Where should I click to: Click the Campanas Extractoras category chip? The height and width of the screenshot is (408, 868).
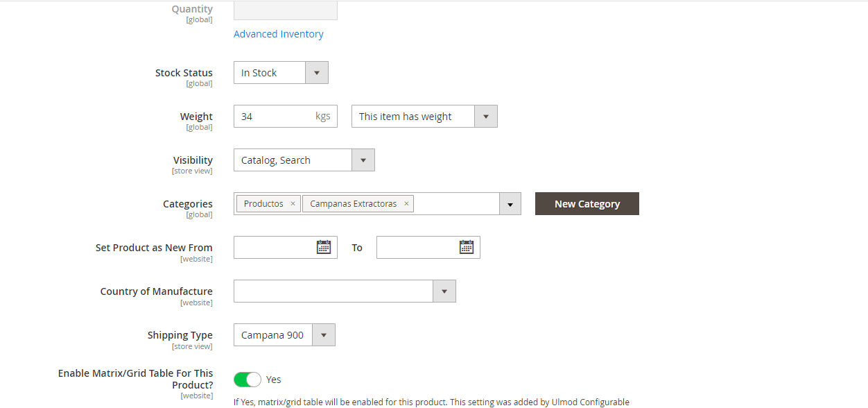click(x=353, y=204)
